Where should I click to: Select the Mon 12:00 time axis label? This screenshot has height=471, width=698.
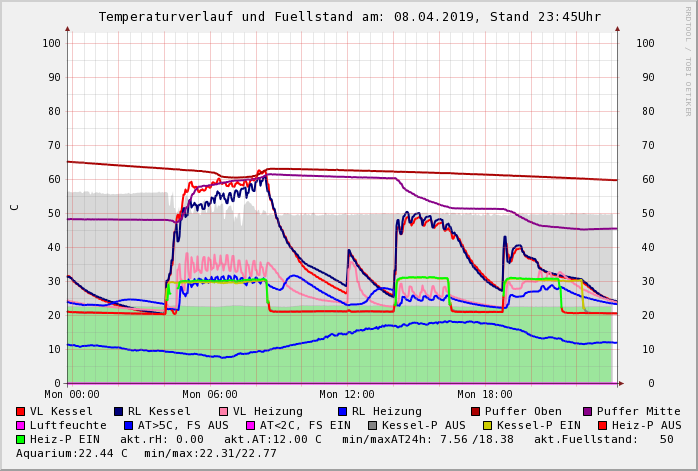pos(347,395)
